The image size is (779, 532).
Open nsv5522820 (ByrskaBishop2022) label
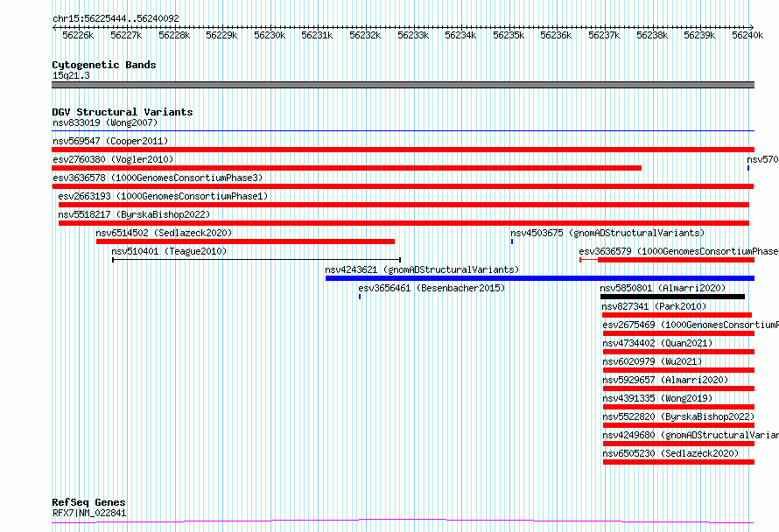click(x=678, y=416)
